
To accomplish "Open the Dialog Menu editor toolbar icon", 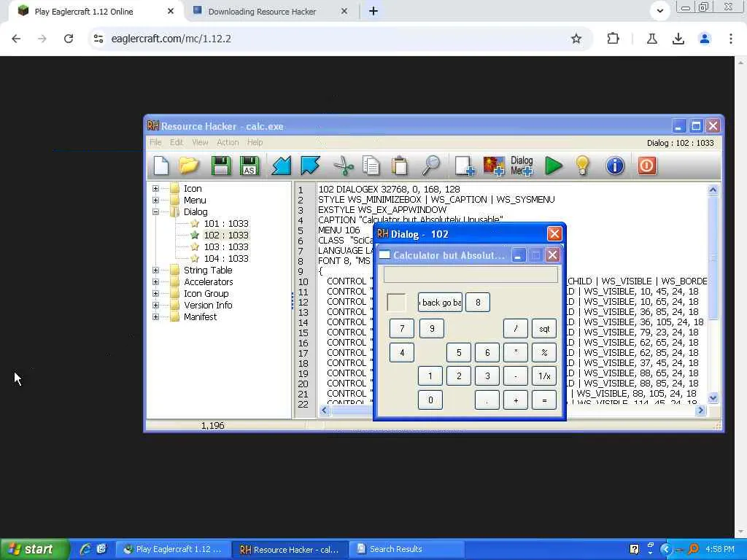I will (x=522, y=166).
